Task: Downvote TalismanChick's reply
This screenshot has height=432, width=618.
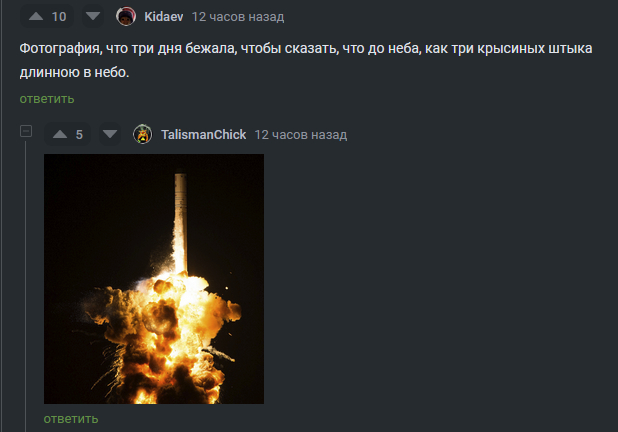Action: click(110, 134)
